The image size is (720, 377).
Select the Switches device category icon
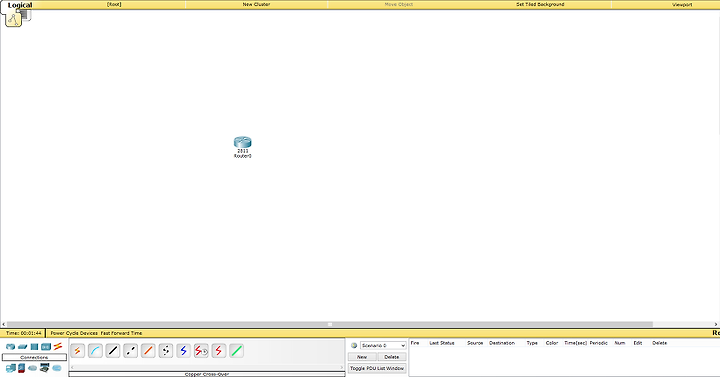point(22,347)
